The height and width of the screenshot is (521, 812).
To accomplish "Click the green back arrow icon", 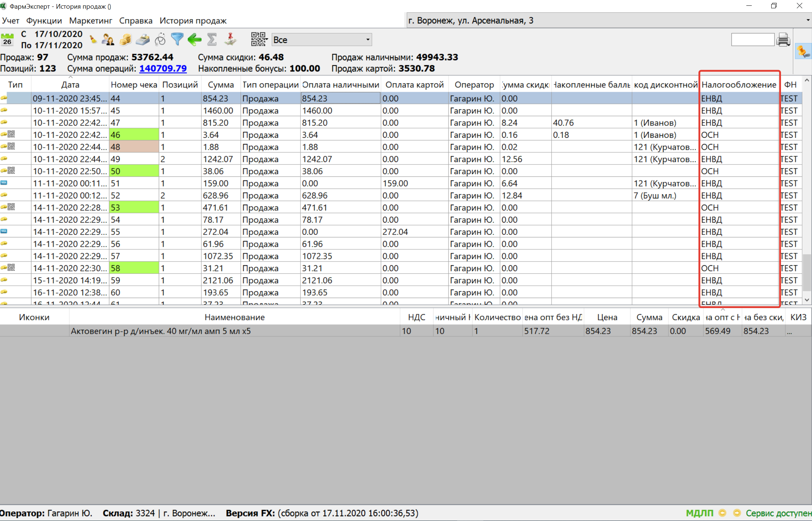I will [194, 39].
